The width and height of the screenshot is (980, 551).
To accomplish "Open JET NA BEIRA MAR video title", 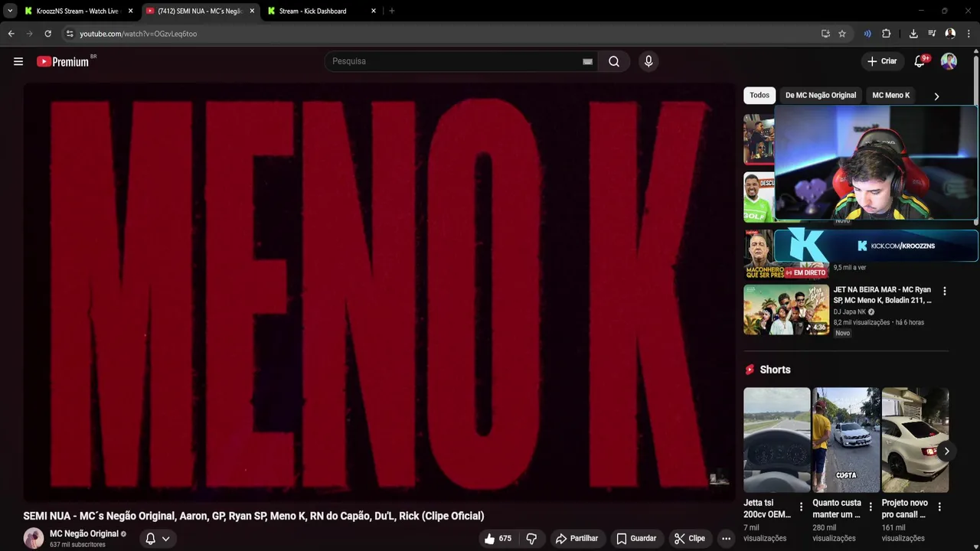I will click(x=882, y=295).
